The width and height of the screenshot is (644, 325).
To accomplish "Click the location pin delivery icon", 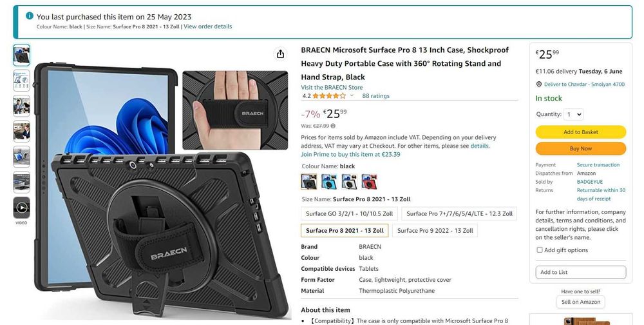I will click(539, 84).
